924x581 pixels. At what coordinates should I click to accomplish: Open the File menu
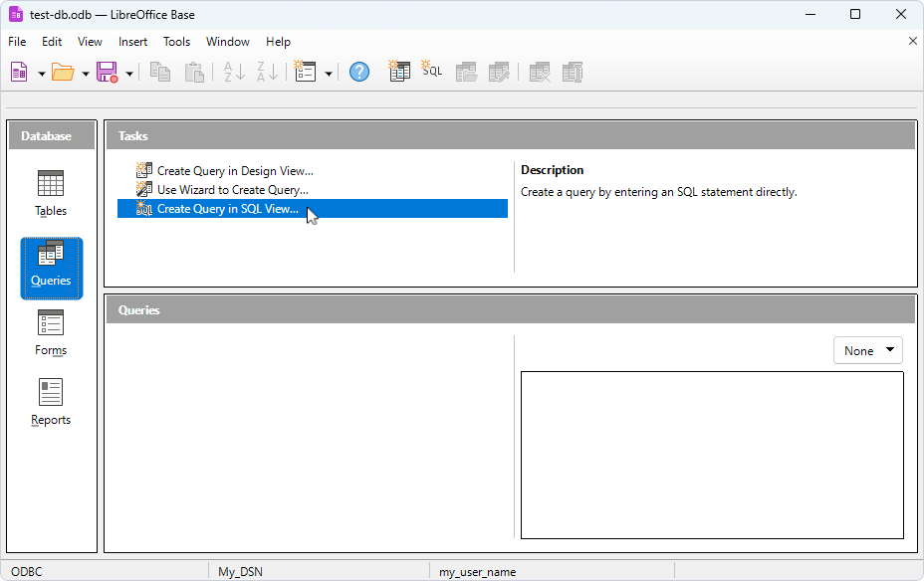(x=17, y=42)
